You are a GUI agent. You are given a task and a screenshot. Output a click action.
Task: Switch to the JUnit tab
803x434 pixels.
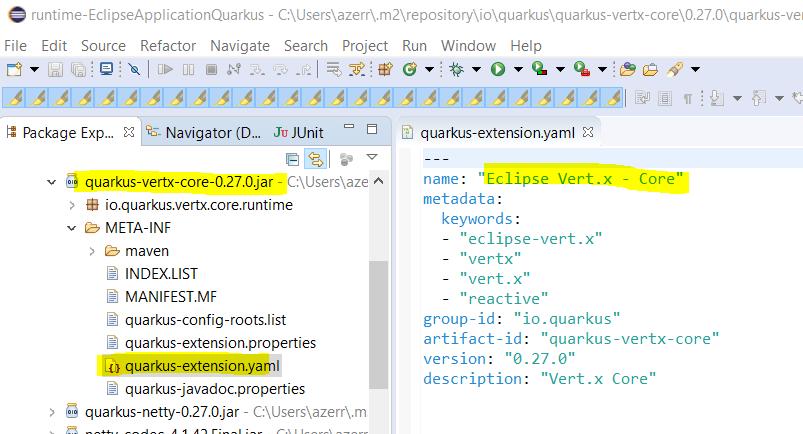299,133
